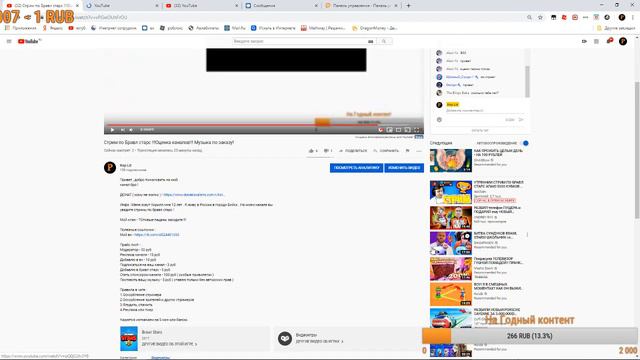This screenshot has height=360, width=640.
Task: Open the account avatar menu on YouTube
Action: coord(623,41)
